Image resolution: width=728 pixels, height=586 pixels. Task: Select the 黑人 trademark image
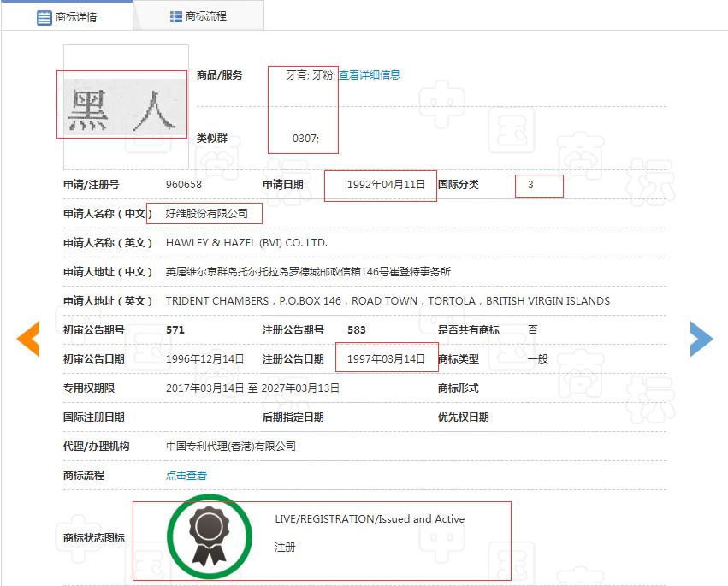[122, 104]
